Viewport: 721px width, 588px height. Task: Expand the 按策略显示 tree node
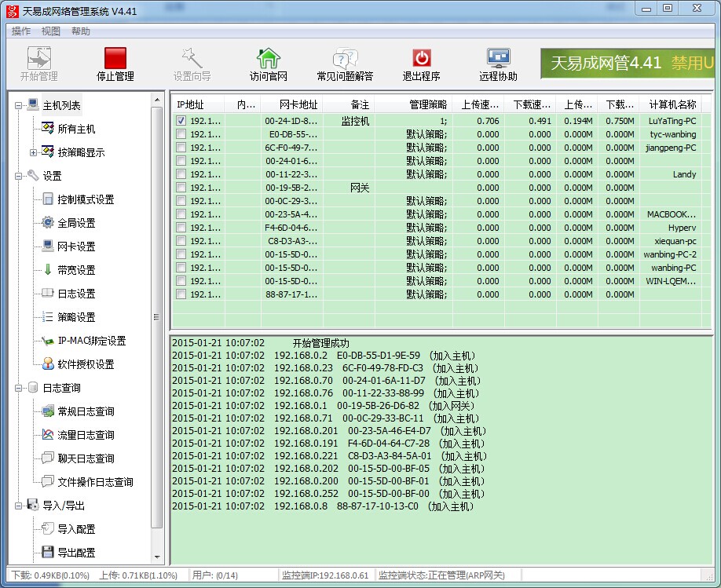[33, 152]
